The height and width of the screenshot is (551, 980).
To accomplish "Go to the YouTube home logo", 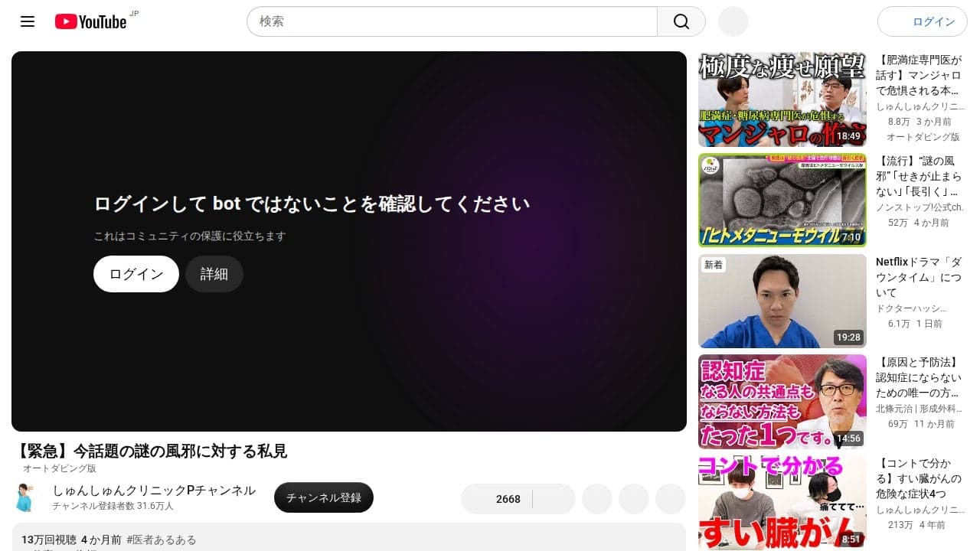I will (x=90, y=21).
